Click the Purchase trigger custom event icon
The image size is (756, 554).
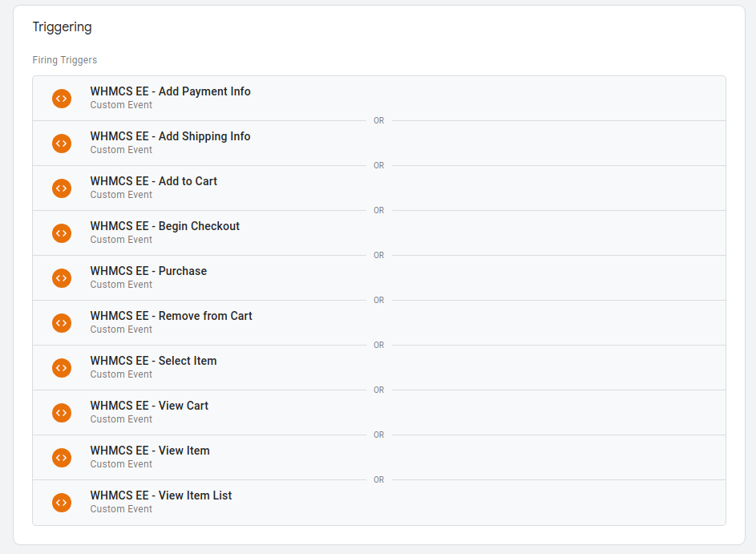coord(62,277)
